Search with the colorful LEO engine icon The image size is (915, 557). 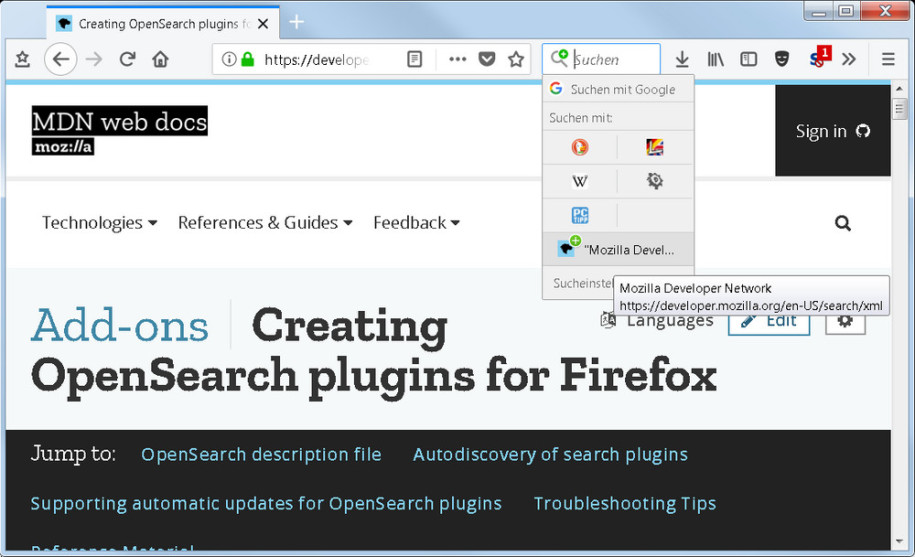pos(655,147)
